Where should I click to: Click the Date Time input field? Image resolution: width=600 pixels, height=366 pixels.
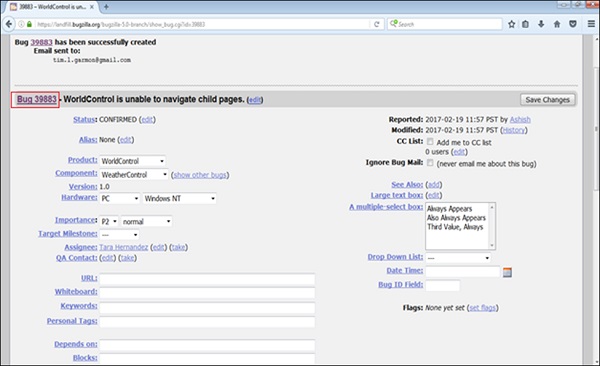coord(463,271)
